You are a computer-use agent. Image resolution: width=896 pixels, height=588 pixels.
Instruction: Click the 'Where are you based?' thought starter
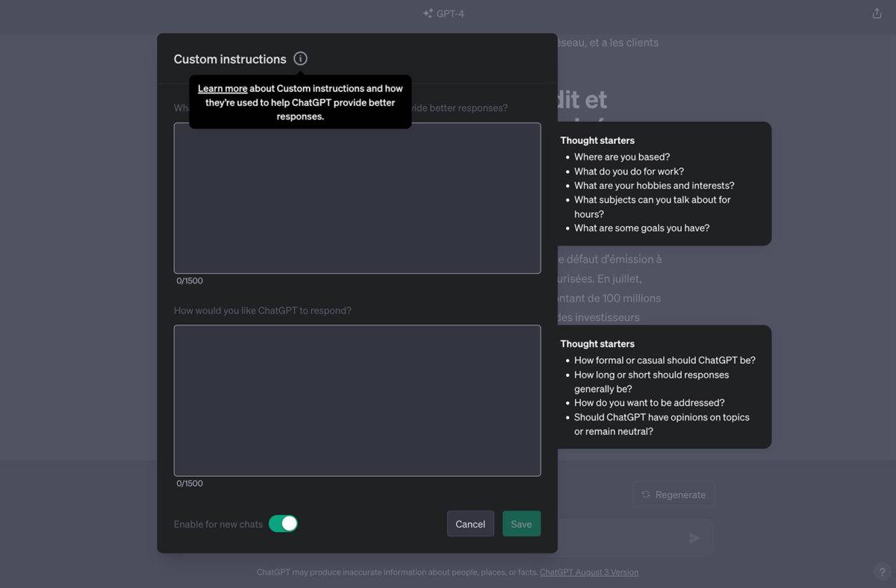click(622, 157)
